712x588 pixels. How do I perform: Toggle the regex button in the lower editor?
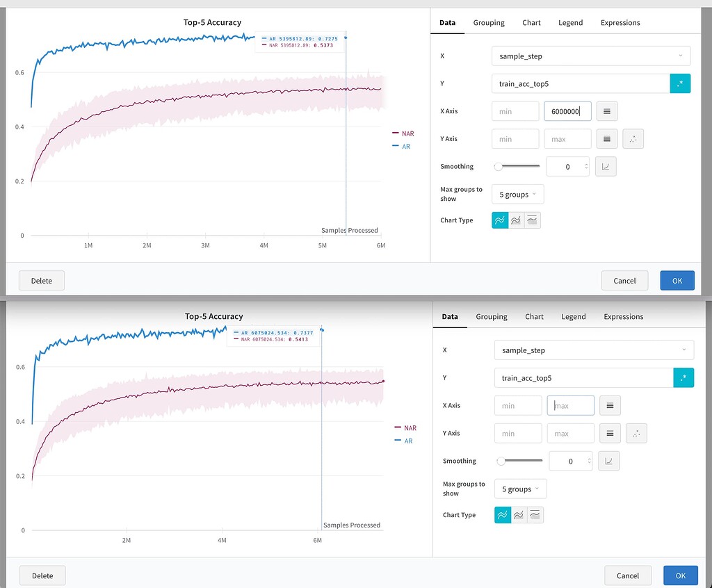[x=683, y=377]
